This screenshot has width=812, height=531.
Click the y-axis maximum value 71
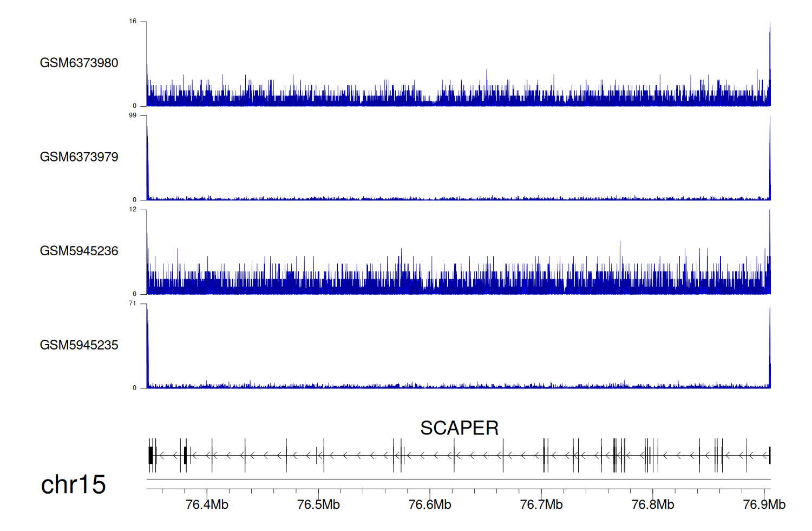tap(133, 303)
